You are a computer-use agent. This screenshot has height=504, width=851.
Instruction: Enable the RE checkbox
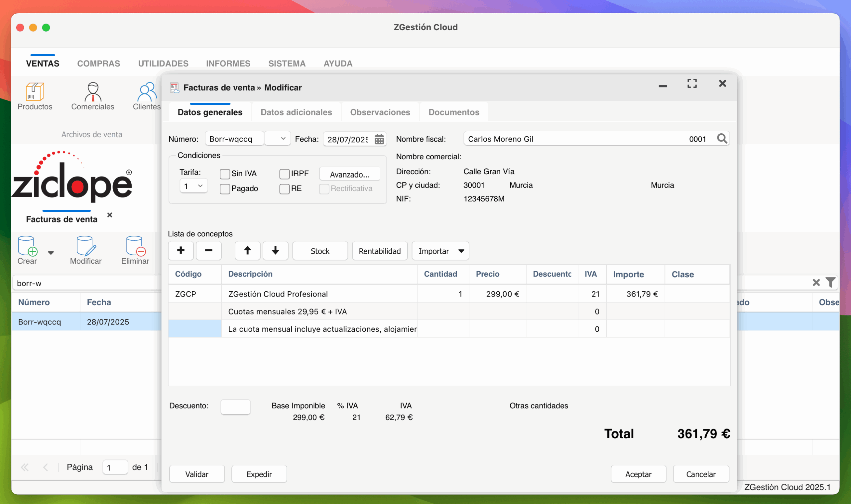[x=284, y=189]
